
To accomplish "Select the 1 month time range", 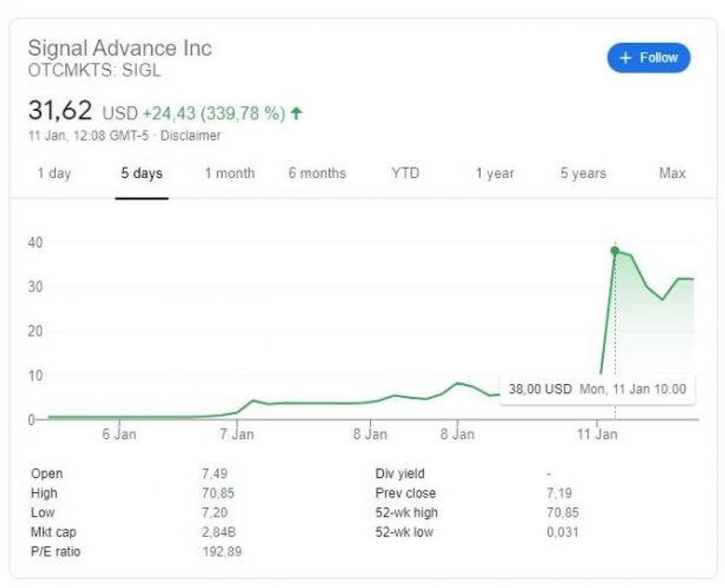I will click(x=230, y=173).
